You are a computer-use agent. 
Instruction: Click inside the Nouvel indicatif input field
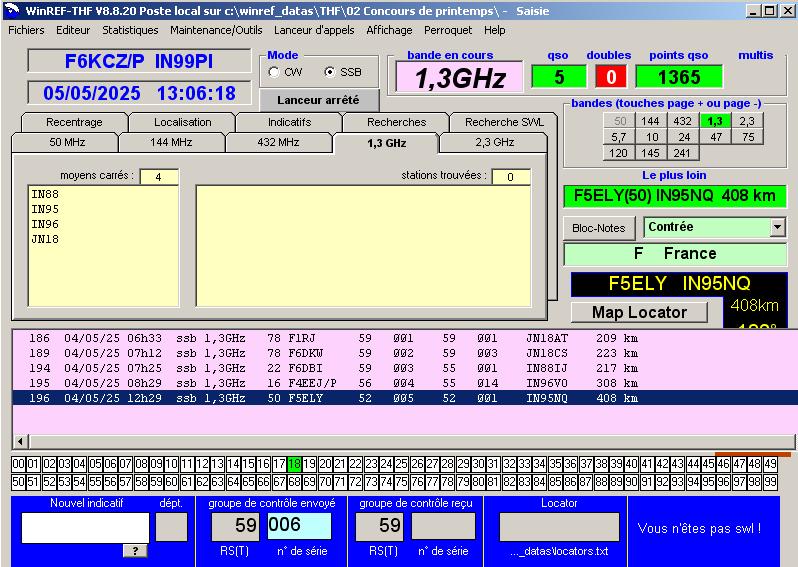click(x=85, y=527)
